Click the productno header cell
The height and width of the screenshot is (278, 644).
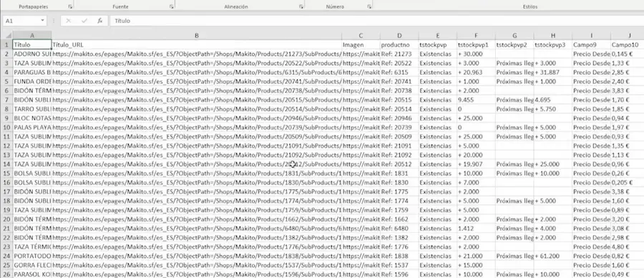pos(399,45)
